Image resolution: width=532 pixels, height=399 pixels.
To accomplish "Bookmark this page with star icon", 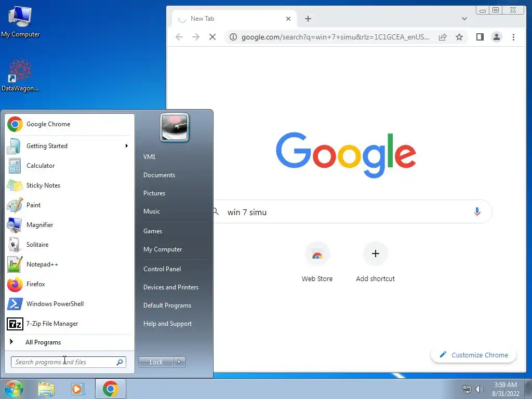I will pos(459,37).
